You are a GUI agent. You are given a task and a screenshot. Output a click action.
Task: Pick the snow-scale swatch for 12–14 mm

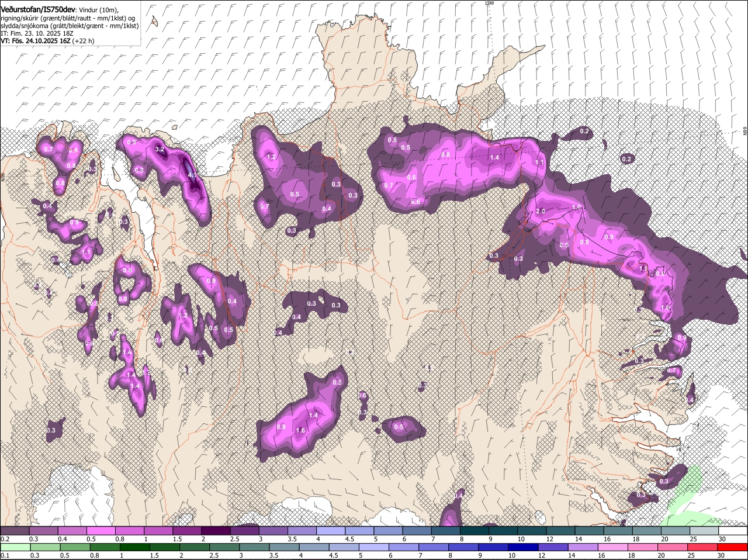560,531
